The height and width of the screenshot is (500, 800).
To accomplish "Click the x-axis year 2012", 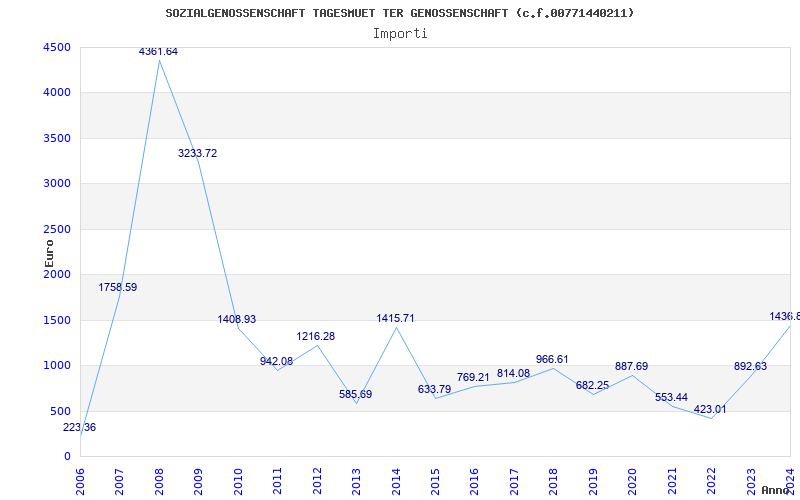I will point(317,481).
